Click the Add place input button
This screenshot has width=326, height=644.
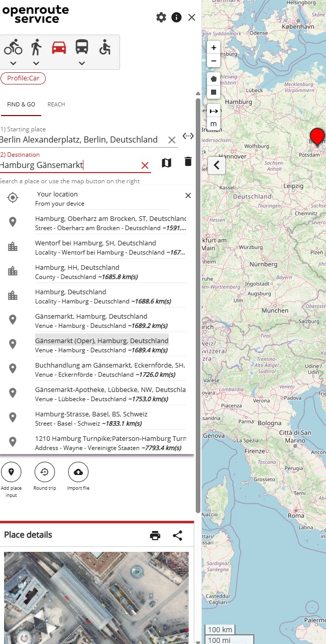tap(11, 472)
